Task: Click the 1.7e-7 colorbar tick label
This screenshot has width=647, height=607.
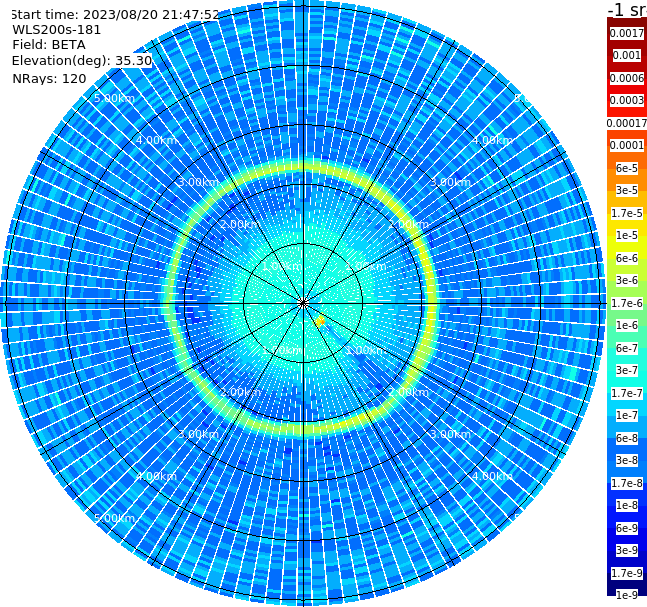Action: point(627,393)
